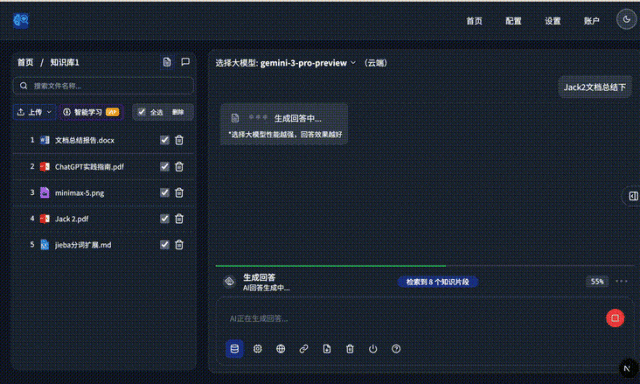This screenshot has height=384, width=640.
Task: Delete minimax-5.png with trash icon
Action: [x=179, y=193]
